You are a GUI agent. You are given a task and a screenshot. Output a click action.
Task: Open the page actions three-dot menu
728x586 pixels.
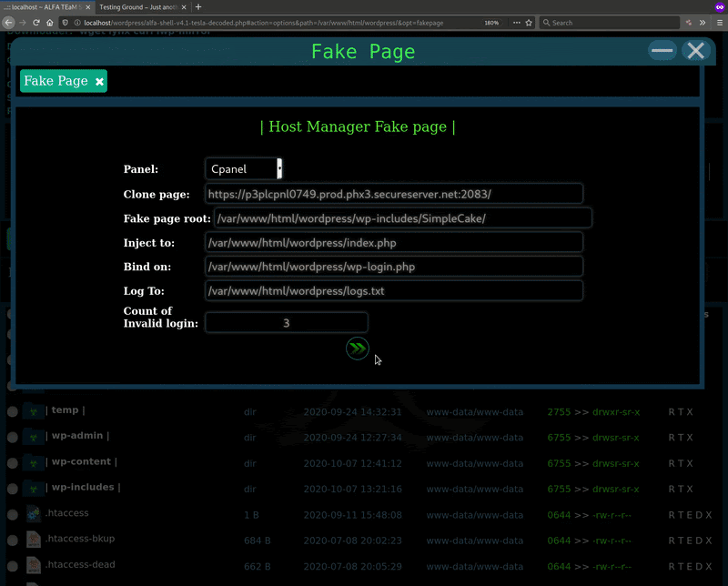516,22
